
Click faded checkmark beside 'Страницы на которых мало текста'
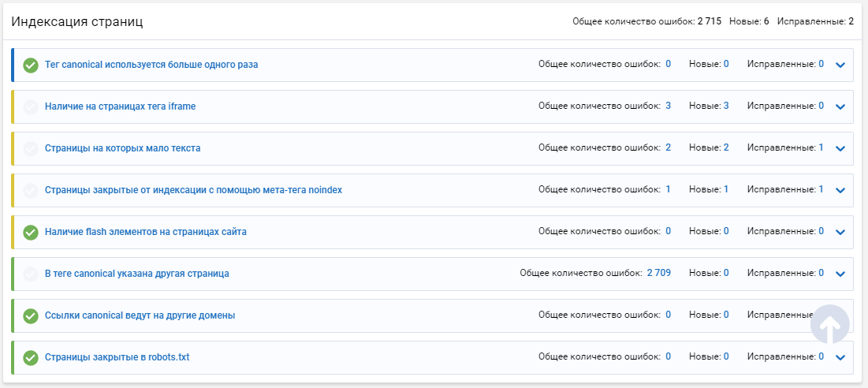31,148
